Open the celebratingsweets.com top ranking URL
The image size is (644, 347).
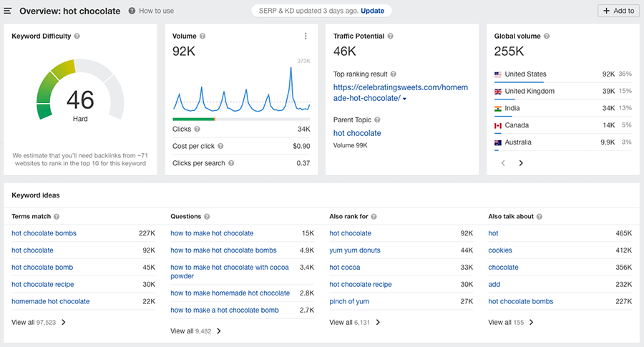401,93
